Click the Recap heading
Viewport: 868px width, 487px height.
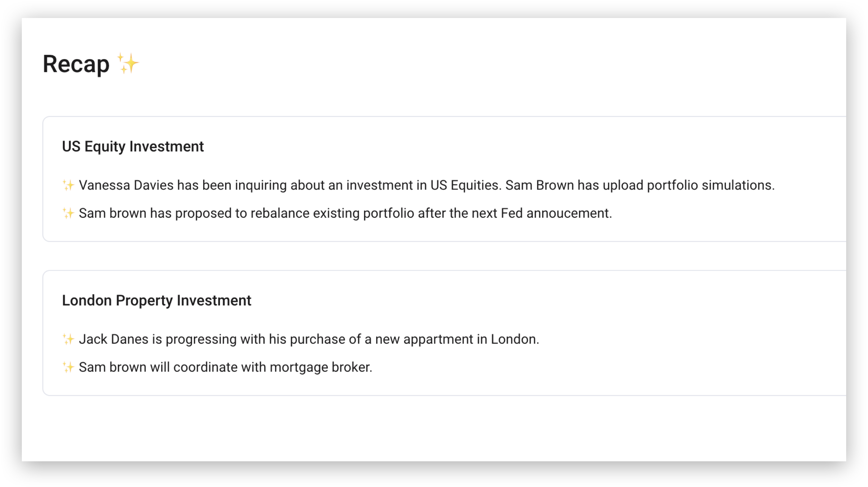coord(76,64)
